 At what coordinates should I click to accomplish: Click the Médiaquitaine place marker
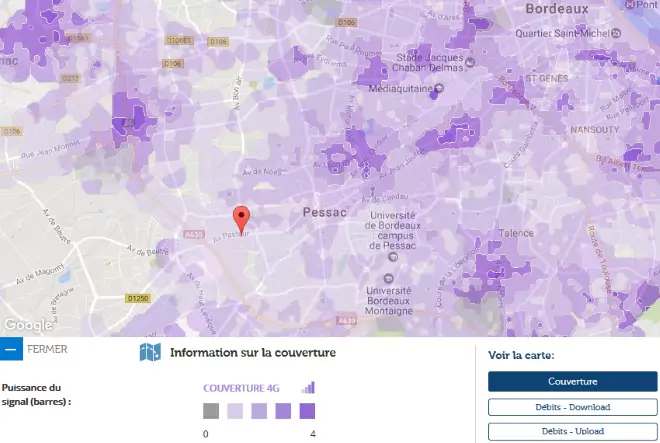coord(439,88)
